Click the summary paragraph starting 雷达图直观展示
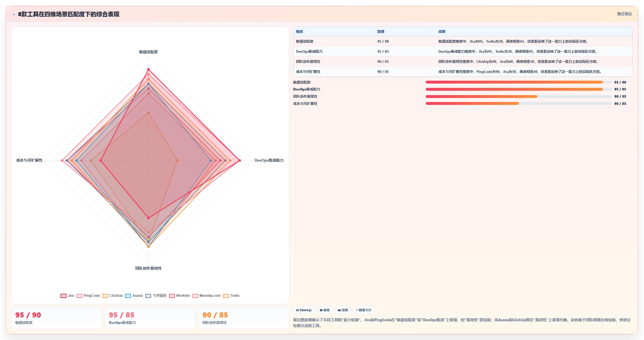644x340 pixels. coord(462,323)
